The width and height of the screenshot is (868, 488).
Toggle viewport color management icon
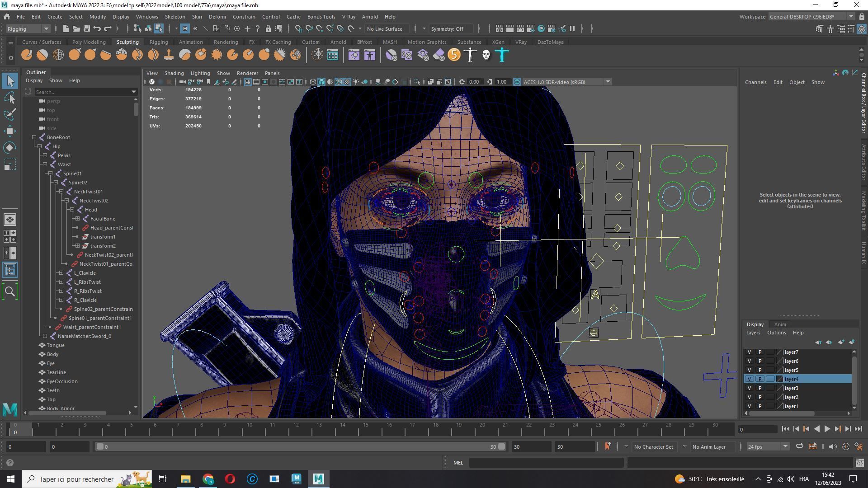coord(517,82)
